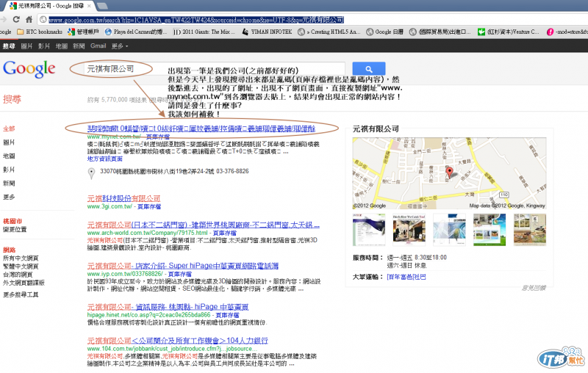Viewport: 588px width, 373px height.
Task: Open the Google 日曆 bookmark
Action: coord(385,32)
